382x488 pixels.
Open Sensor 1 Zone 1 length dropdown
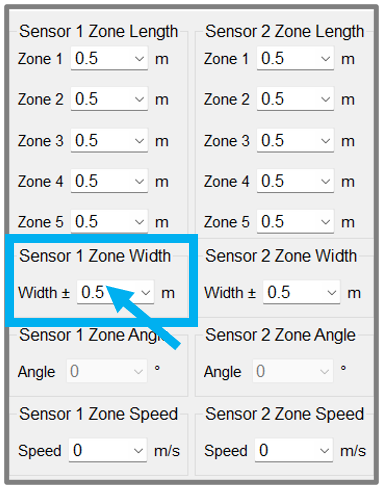pyautogui.click(x=109, y=58)
